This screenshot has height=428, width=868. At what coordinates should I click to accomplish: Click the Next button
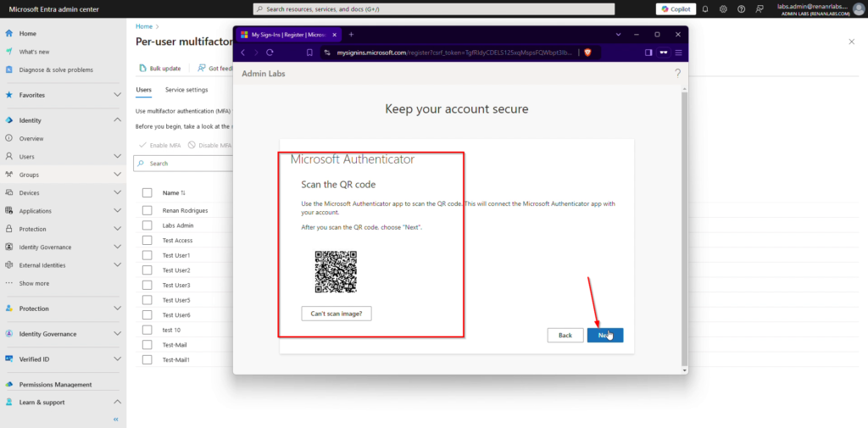pyautogui.click(x=605, y=335)
